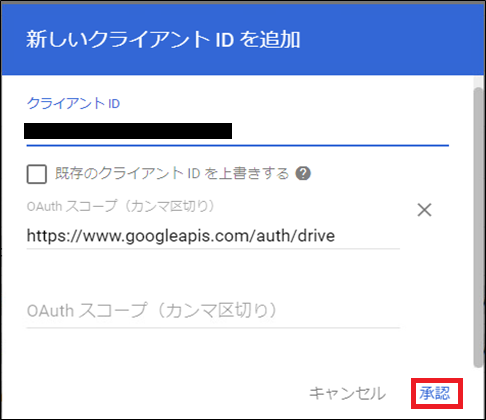
Task: Click the googleapis.com/auth/drive scope field
Action: [x=213, y=236]
